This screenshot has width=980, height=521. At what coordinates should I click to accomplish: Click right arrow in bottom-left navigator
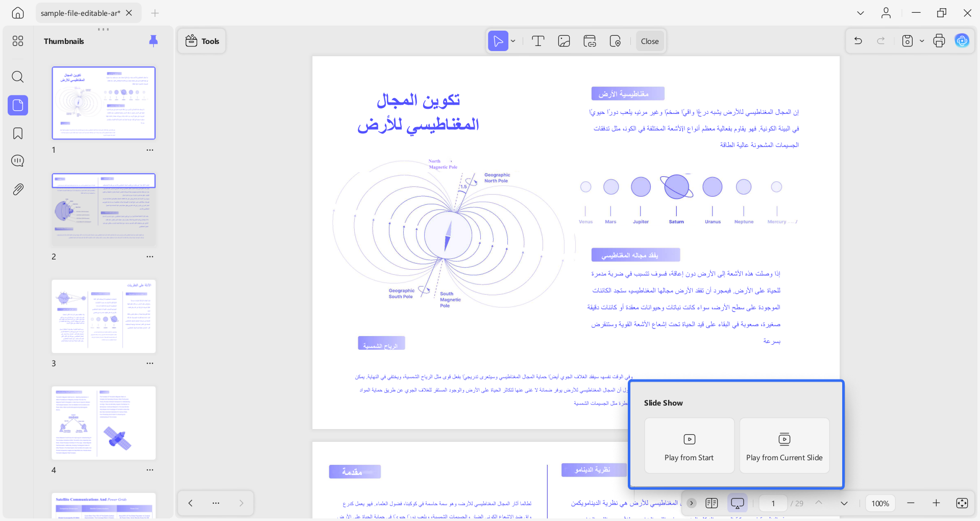point(241,503)
